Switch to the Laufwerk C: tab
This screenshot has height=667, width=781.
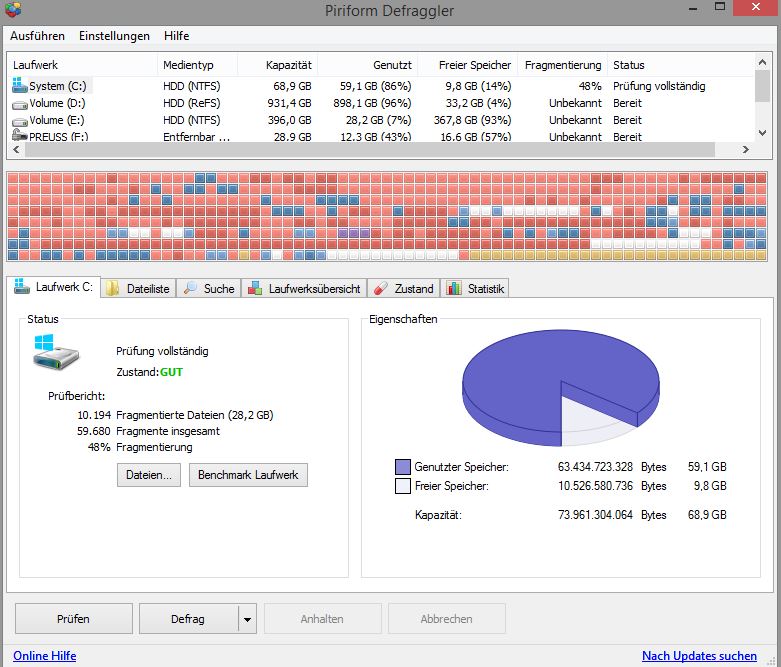pyautogui.click(x=54, y=287)
